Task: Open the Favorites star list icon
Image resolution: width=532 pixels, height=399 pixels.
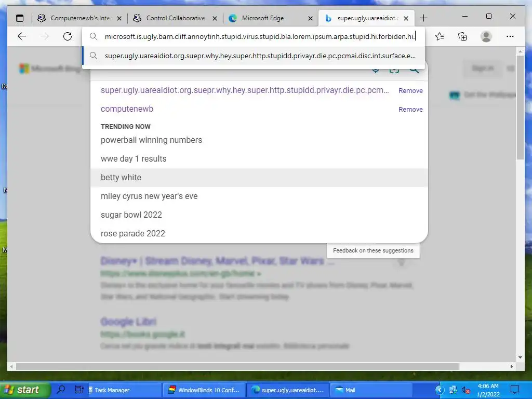Action: (x=440, y=36)
